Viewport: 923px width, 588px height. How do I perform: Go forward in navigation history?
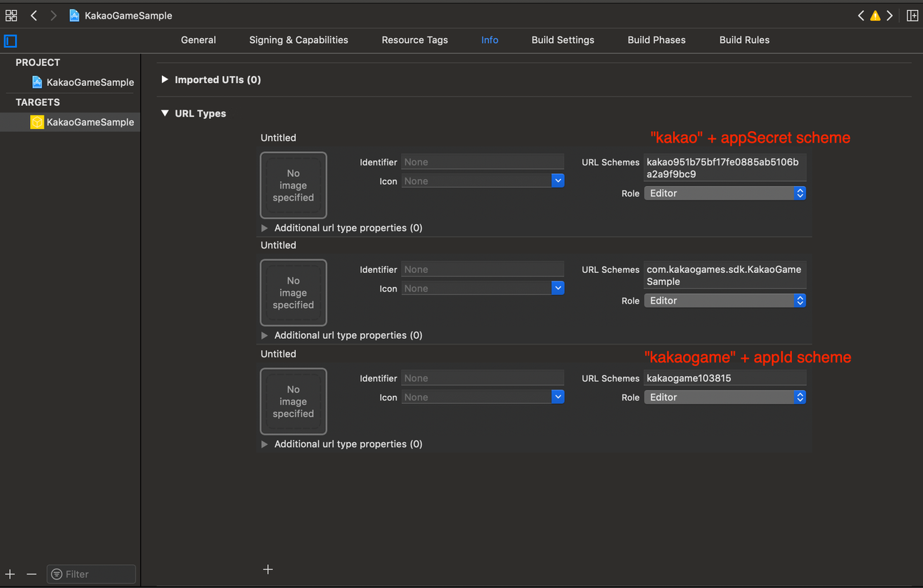click(x=53, y=15)
